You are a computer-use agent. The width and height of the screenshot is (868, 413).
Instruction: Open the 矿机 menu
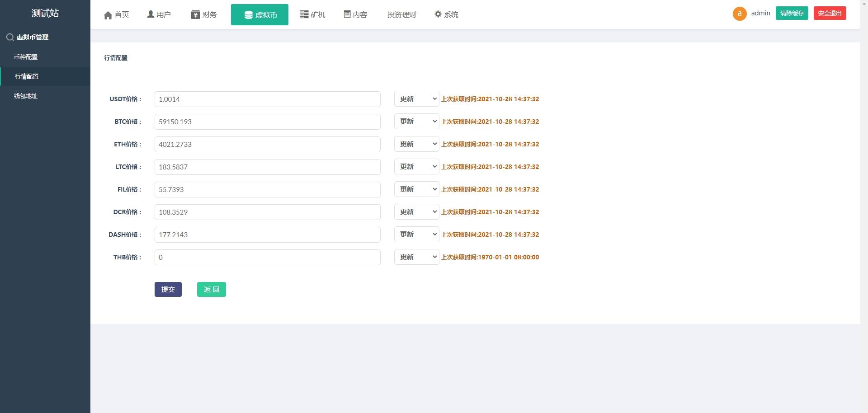(312, 15)
